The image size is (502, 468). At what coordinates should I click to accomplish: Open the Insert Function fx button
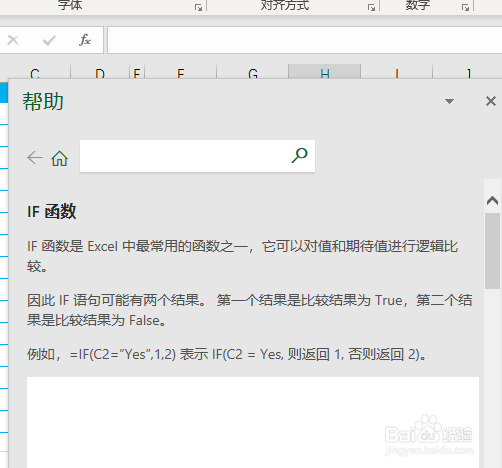(85, 40)
